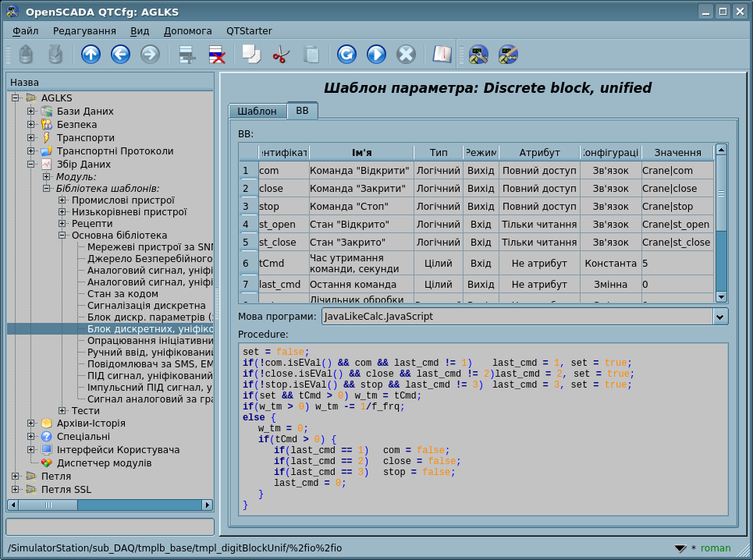This screenshot has height=560, width=753.
Task: Expand the Архіви-Історія tree node
Action: (x=31, y=424)
